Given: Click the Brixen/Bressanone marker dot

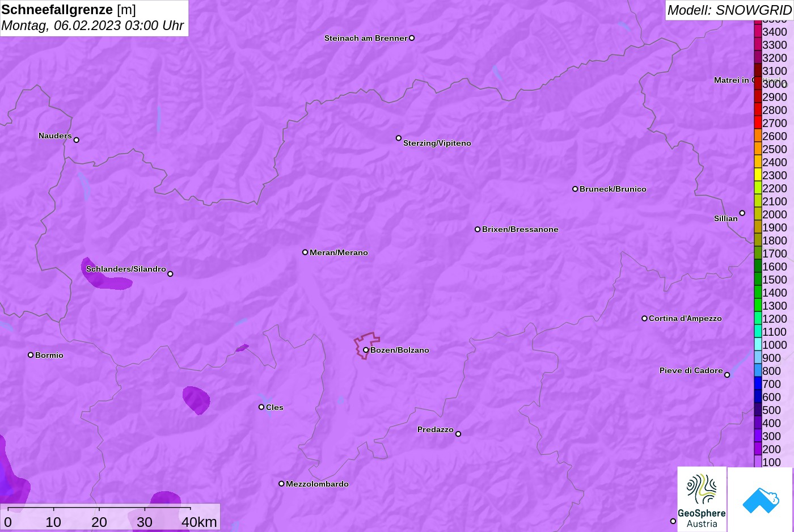Looking at the screenshot, I should tap(478, 229).
